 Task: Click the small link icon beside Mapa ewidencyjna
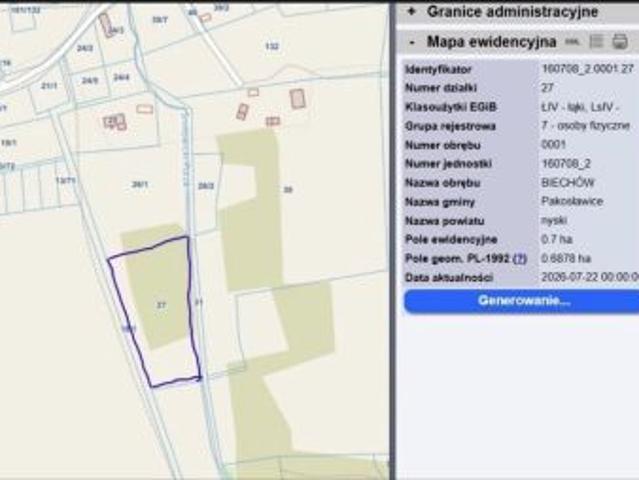[x=573, y=42]
